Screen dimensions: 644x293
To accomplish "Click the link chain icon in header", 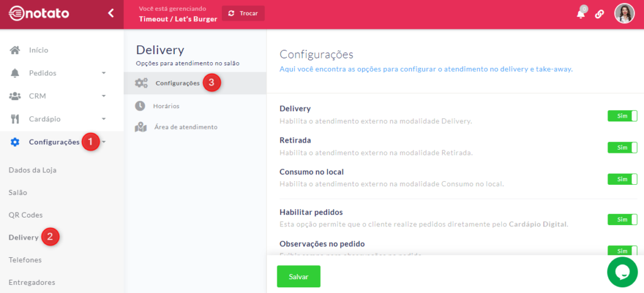I will 599,14.
